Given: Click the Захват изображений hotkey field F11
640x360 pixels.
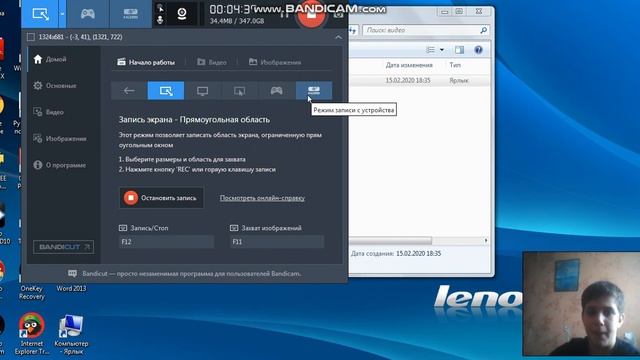Looking at the screenshot, I should (277, 242).
